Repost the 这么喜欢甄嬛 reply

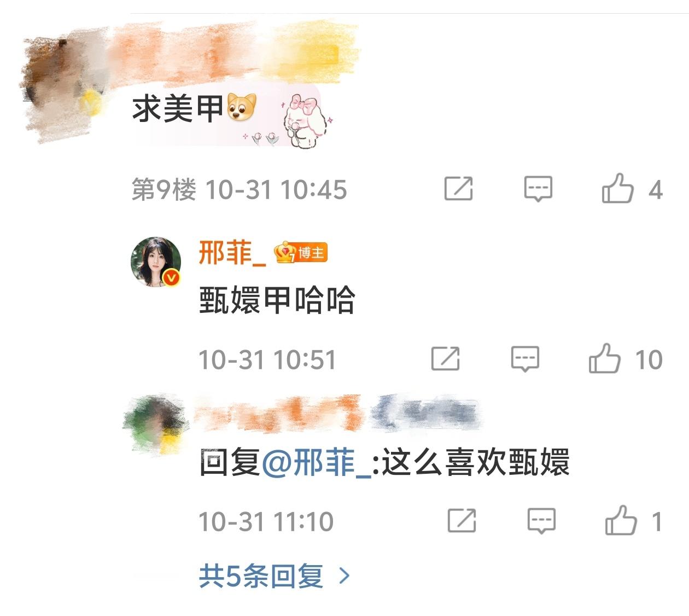pyautogui.click(x=462, y=521)
